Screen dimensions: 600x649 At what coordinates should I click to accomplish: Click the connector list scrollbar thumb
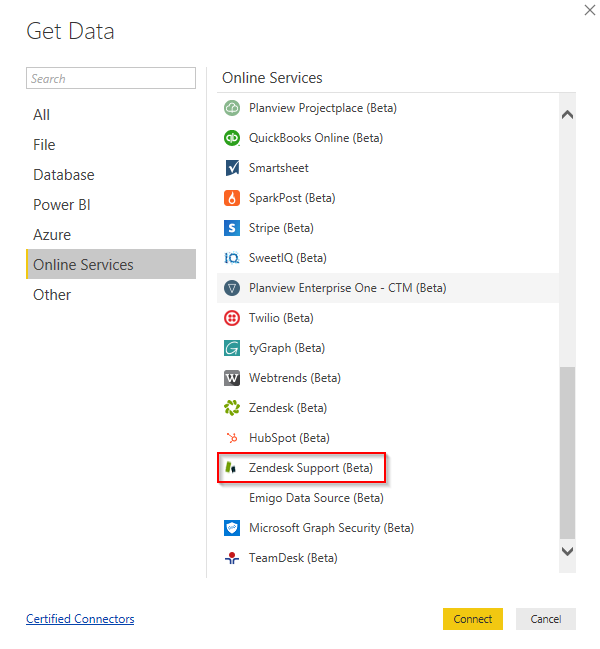tap(567, 453)
